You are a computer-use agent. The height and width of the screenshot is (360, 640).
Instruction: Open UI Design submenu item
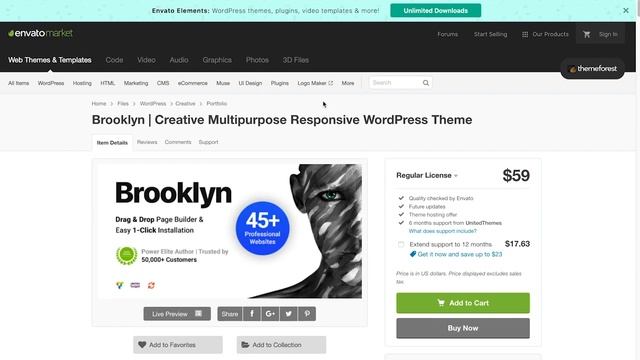250,83
